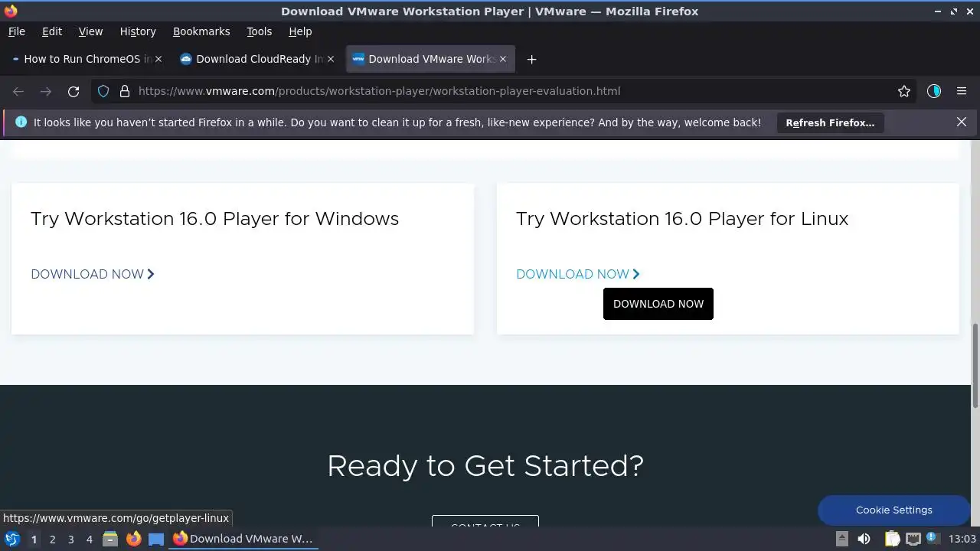Click the show desktop taskbar icon
The height and width of the screenshot is (551, 980).
[156, 539]
